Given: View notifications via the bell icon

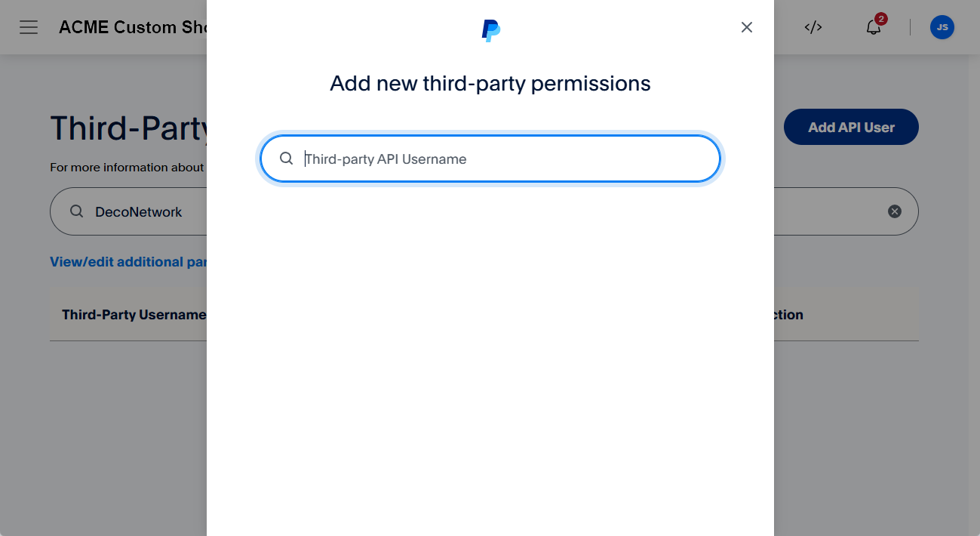Looking at the screenshot, I should click(x=873, y=29).
